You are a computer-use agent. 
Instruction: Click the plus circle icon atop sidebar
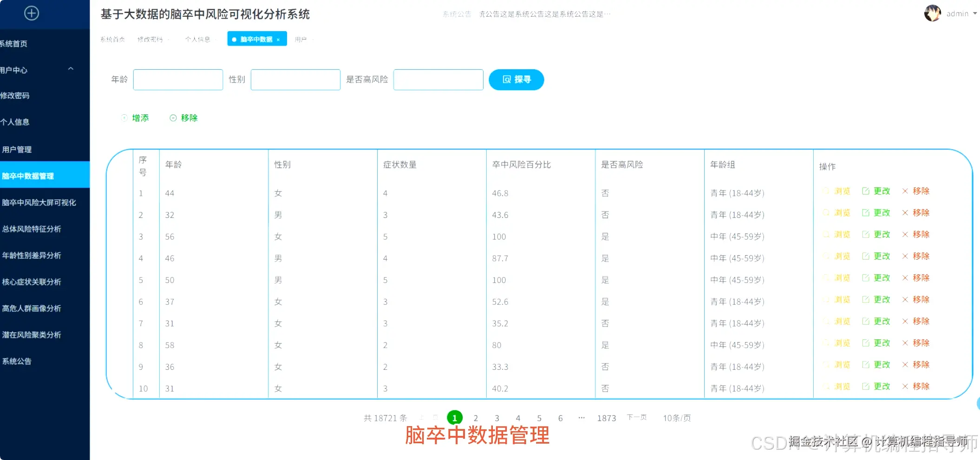coord(32,13)
